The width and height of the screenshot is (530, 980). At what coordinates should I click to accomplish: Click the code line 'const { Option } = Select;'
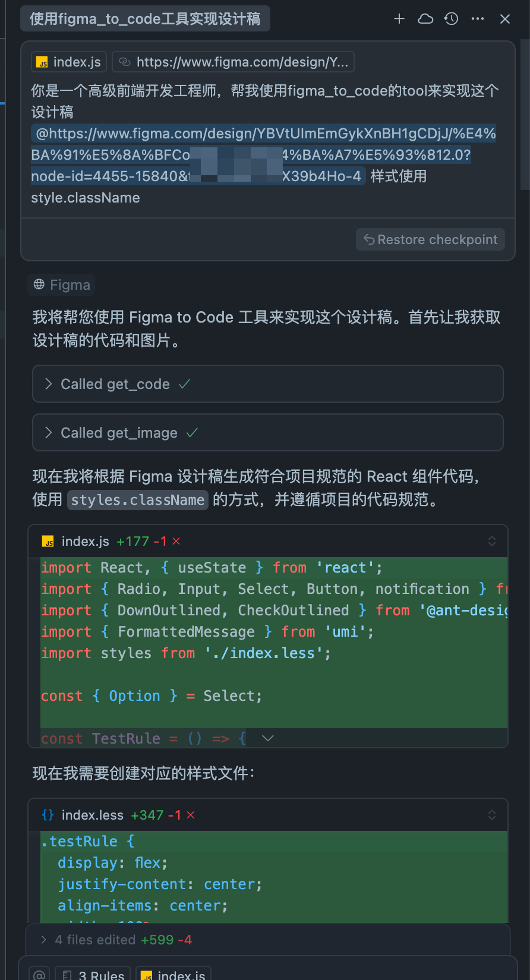pos(152,696)
